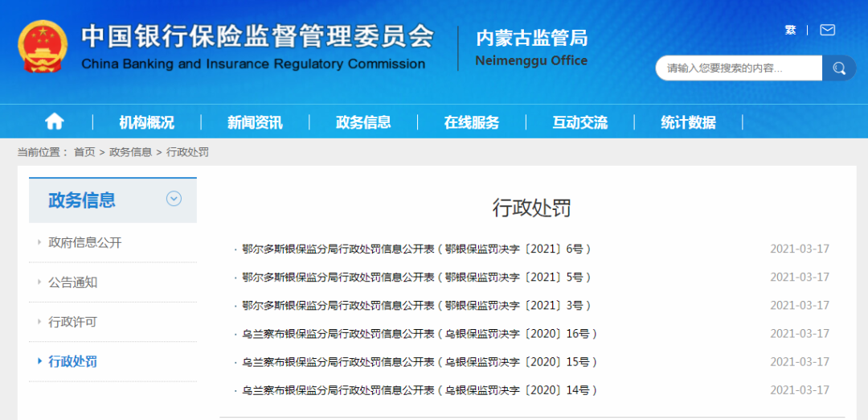The height and width of the screenshot is (420, 868).
Task: Select 行政许可 in sidebar
Action: click(x=72, y=322)
